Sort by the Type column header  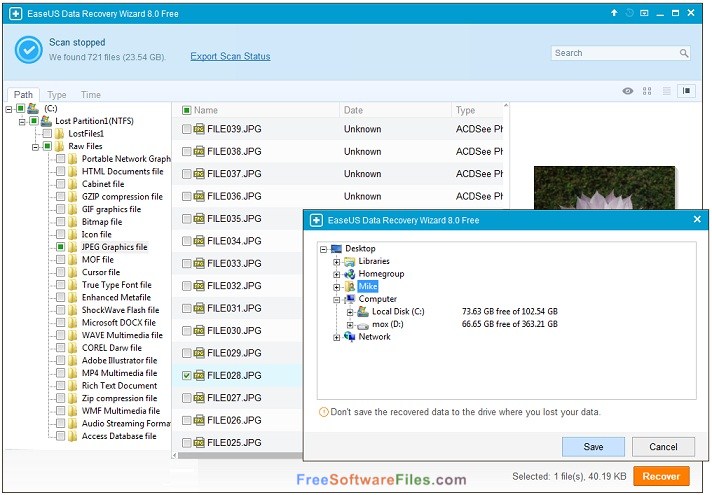pyautogui.click(x=465, y=110)
